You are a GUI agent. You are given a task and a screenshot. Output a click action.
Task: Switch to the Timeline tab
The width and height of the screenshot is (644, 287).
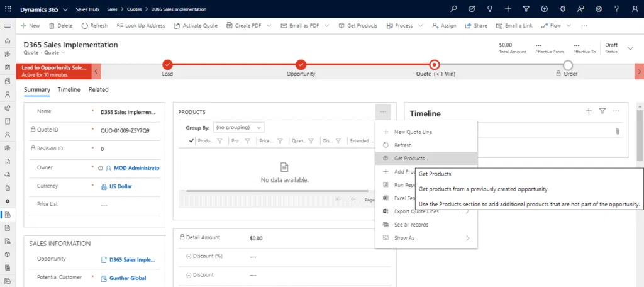tap(69, 89)
